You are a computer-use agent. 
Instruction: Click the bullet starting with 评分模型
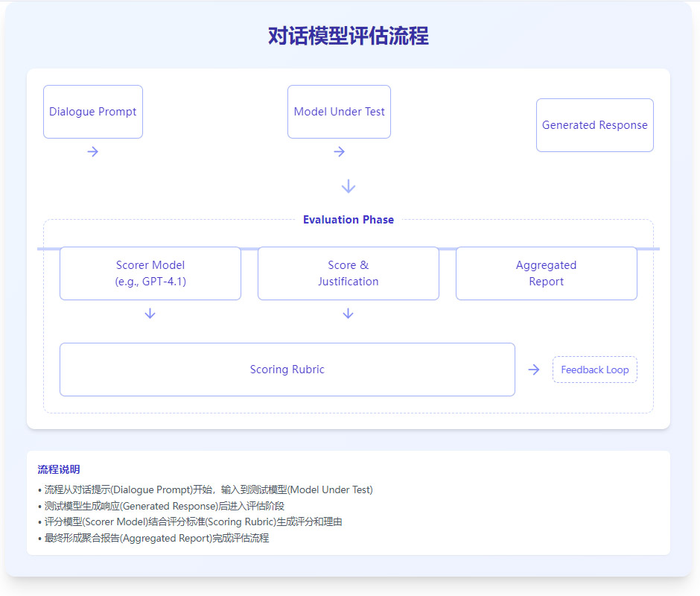coord(190,521)
